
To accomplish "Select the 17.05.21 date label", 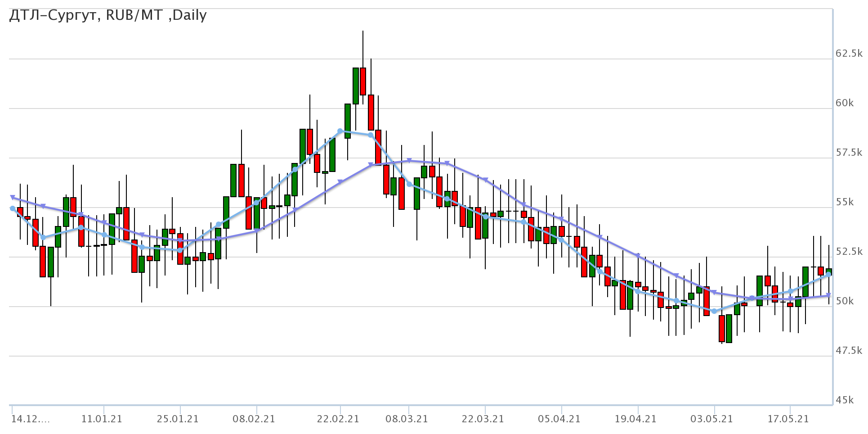I will coord(788,419).
